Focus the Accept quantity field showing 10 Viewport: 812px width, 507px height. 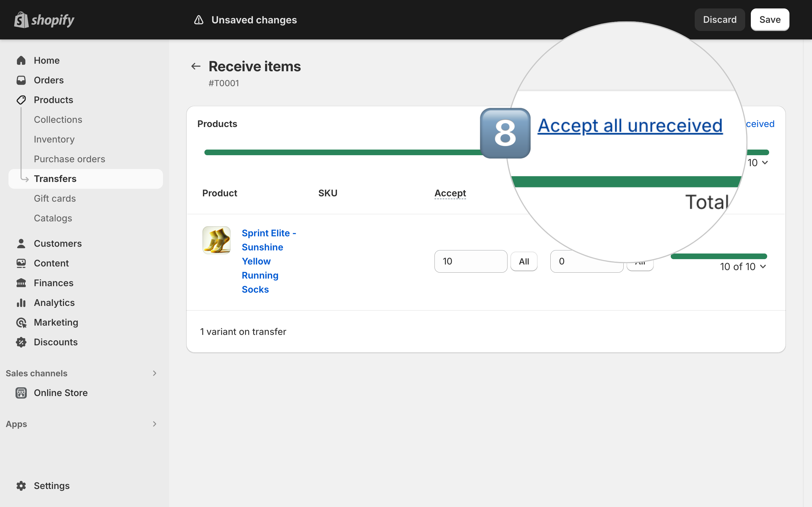[470, 261]
